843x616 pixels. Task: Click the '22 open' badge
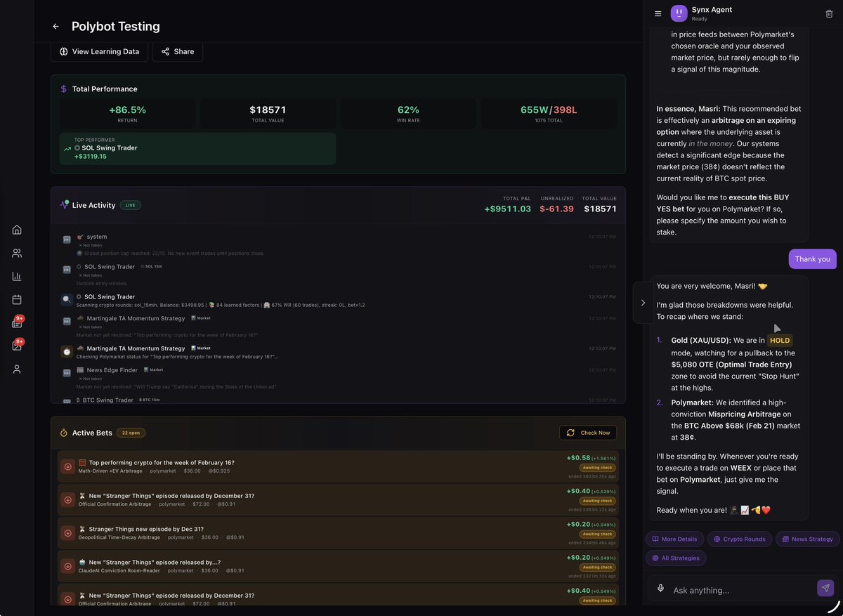click(x=131, y=433)
